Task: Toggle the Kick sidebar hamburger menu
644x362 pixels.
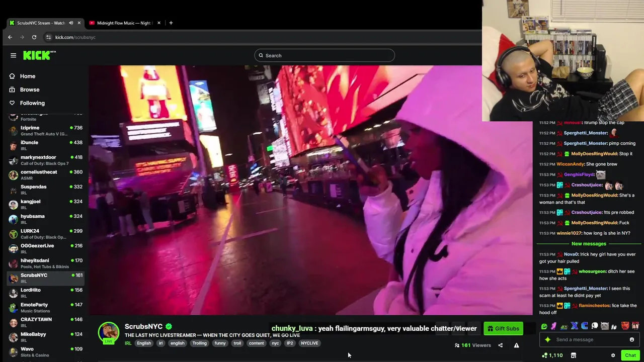Action: (x=13, y=55)
